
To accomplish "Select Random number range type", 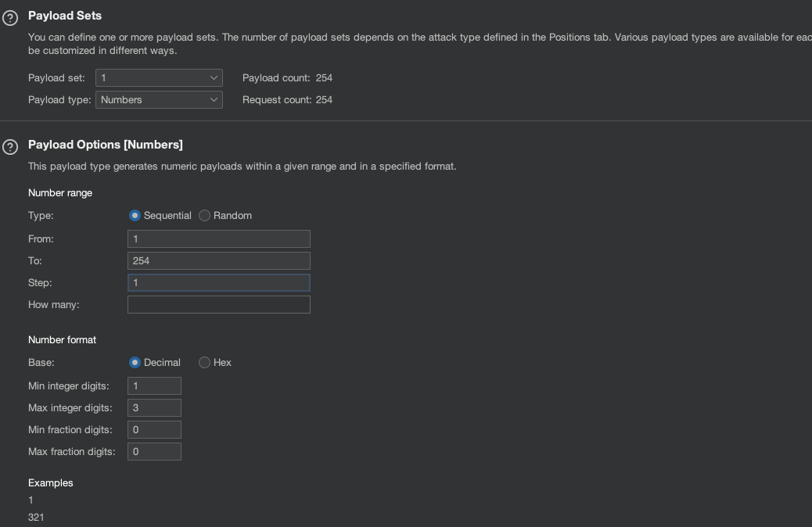I will click(205, 216).
